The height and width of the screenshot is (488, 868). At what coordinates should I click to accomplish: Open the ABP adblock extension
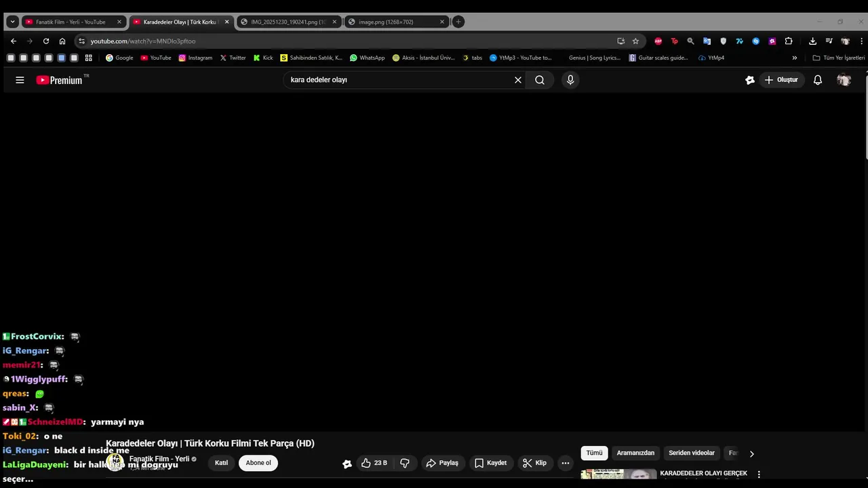point(658,41)
